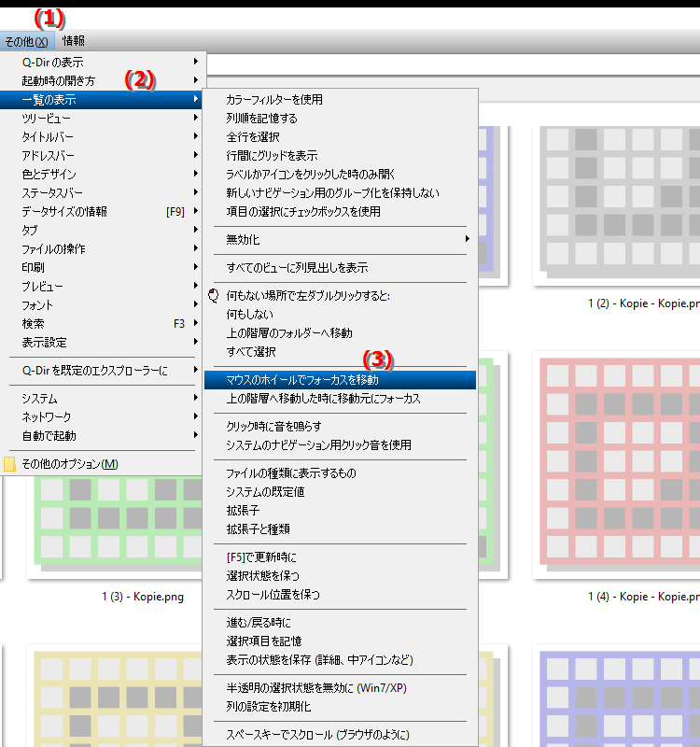Toggle スクロール位置を保つ option
Viewport: 700px width, 747px height.
click(x=340, y=595)
